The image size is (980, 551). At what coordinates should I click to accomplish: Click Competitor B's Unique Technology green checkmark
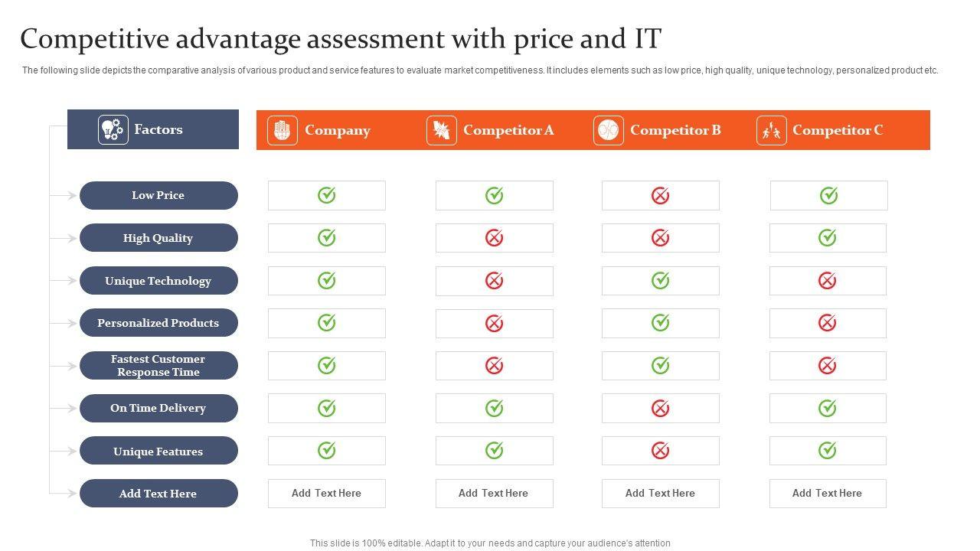click(x=660, y=281)
